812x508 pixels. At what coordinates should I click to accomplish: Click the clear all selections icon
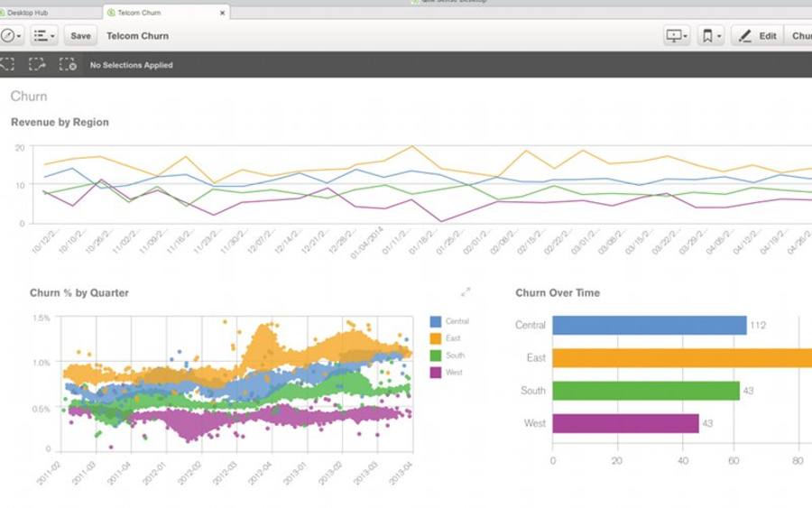coord(68,65)
